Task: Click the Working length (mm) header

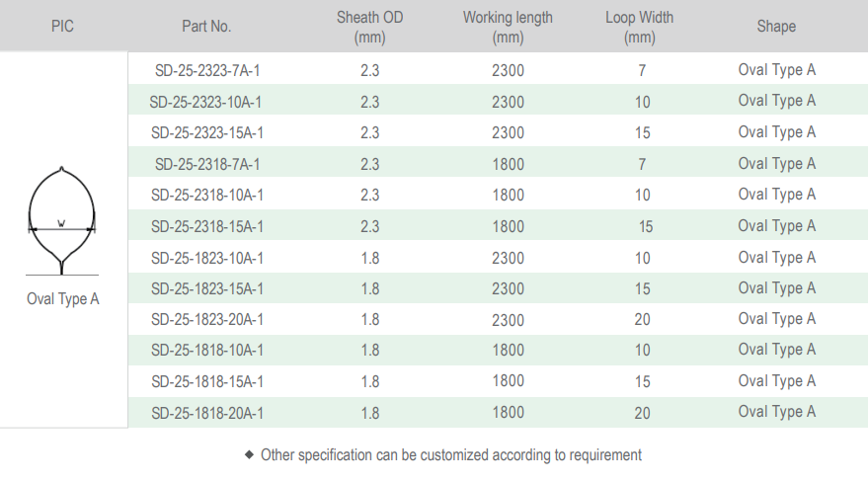Action: coord(508,27)
